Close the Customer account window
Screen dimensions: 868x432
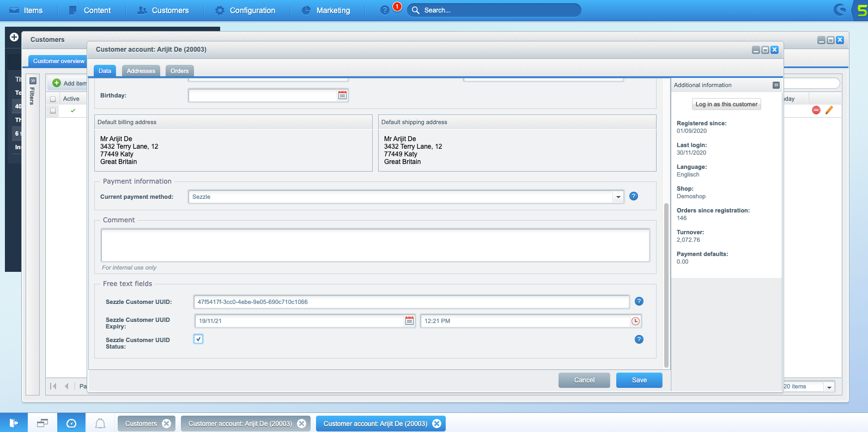click(774, 50)
